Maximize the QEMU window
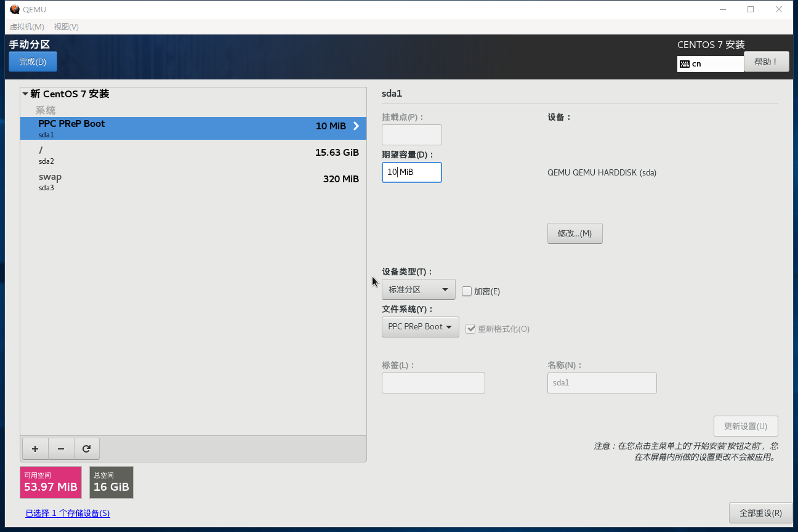Image resolution: width=798 pixels, height=532 pixels. pyautogui.click(x=751, y=9)
